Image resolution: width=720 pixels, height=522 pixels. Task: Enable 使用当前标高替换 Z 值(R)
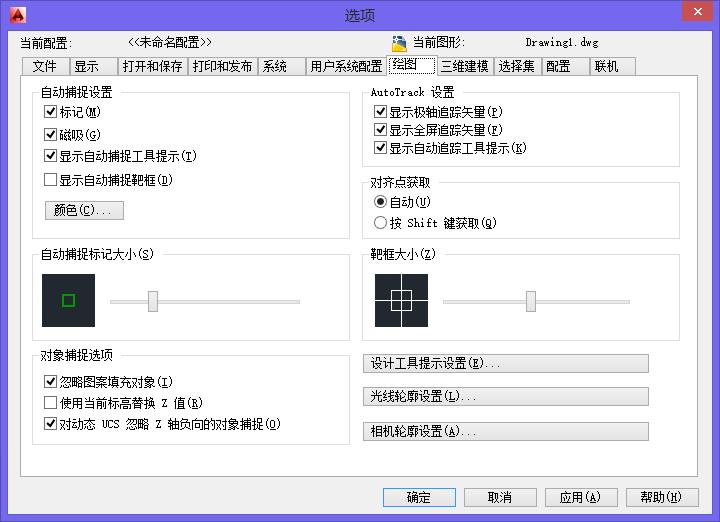point(50,403)
